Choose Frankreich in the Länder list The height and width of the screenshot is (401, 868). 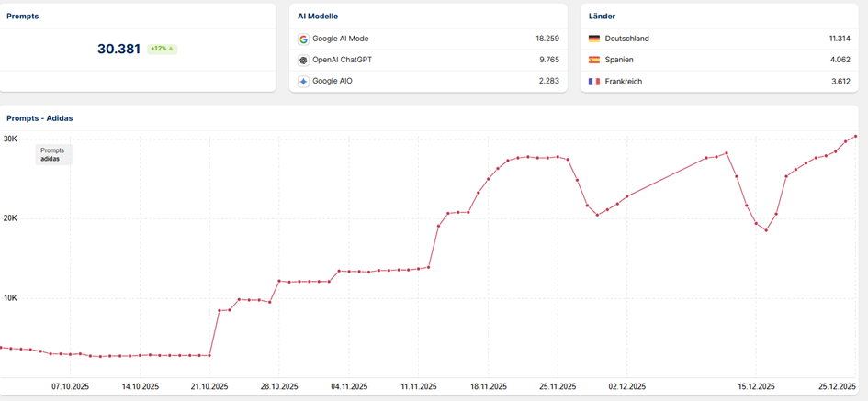623,82
